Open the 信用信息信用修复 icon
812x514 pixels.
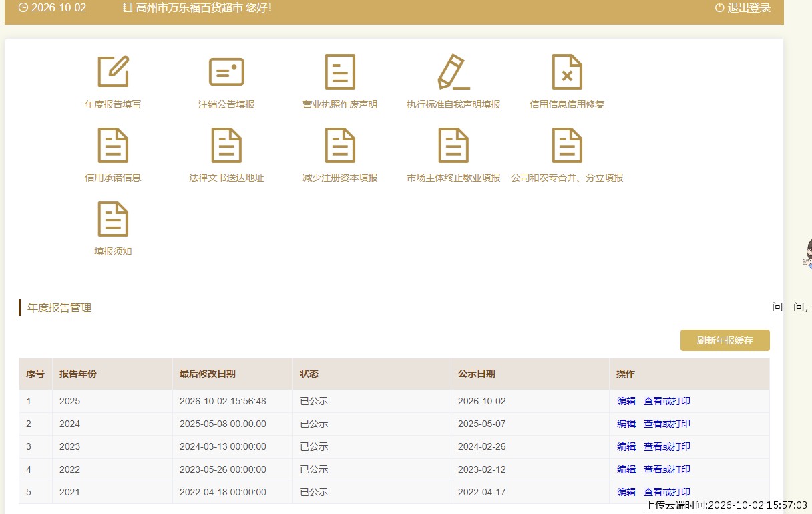coord(567,72)
